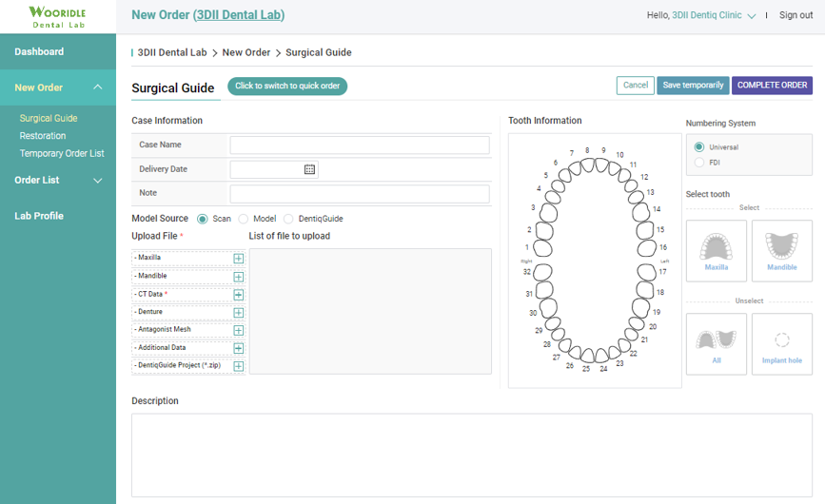Click Cancel button

pos(635,86)
